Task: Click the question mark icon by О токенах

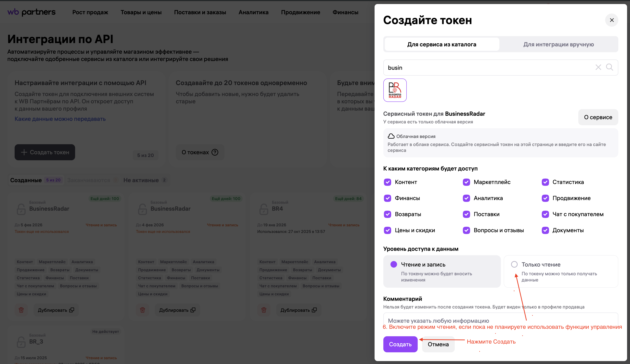Action: [x=215, y=152]
